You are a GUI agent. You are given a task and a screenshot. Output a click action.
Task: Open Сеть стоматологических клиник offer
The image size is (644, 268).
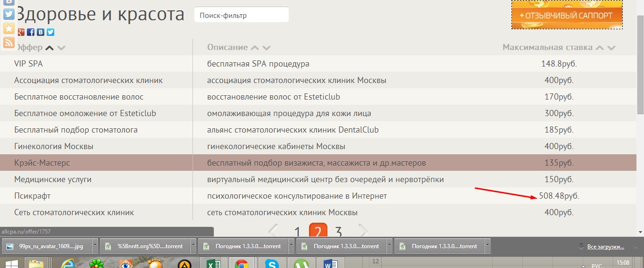[74, 212]
